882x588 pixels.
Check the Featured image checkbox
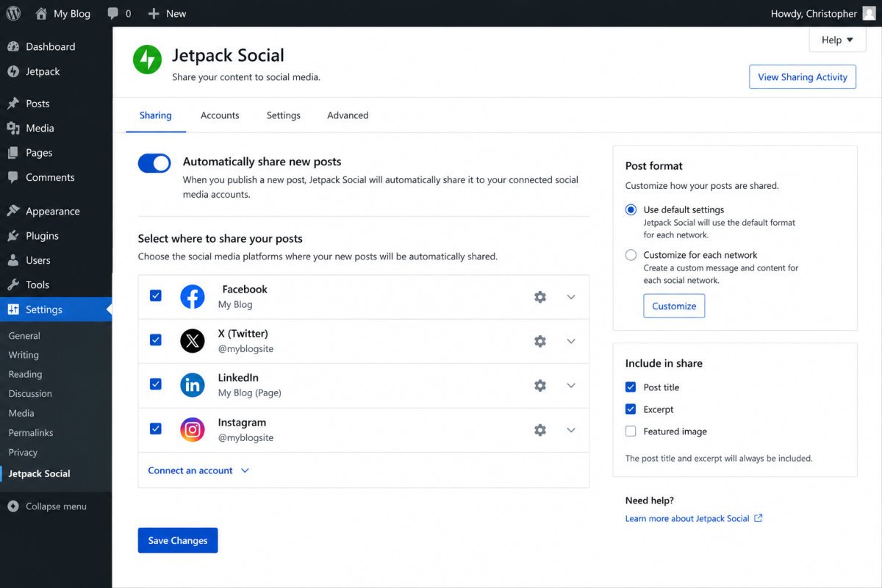[x=631, y=431]
